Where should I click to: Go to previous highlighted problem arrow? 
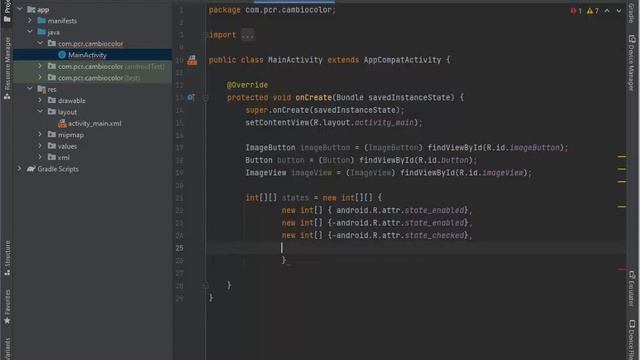coord(607,11)
